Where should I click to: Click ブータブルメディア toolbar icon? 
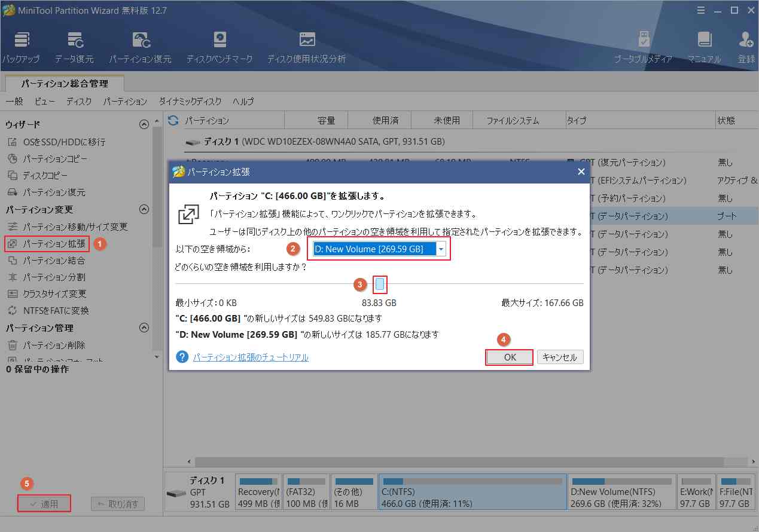click(x=644, y=47)
